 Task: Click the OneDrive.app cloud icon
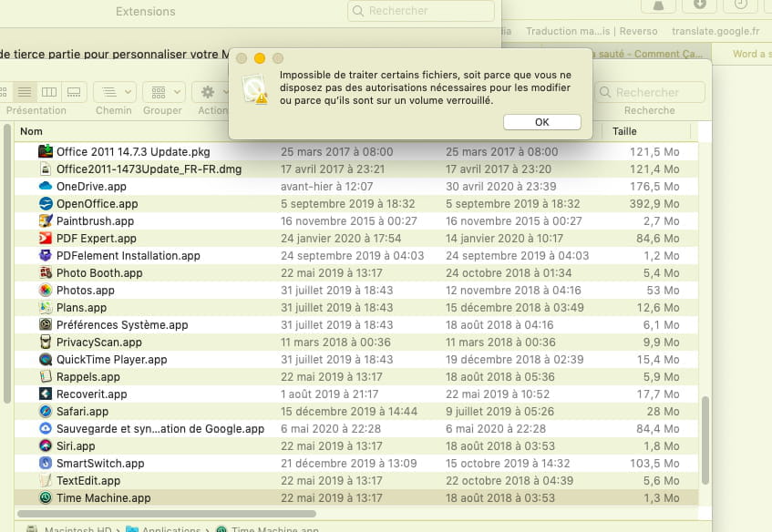pos(46,186)
